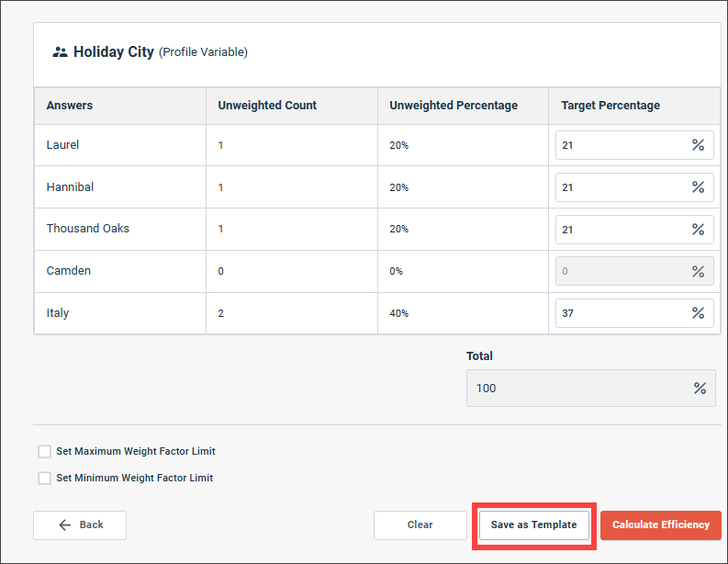Click the Holiday City heading
The width and height of the screenshot is (728, 564).
(x=114, y=52)
